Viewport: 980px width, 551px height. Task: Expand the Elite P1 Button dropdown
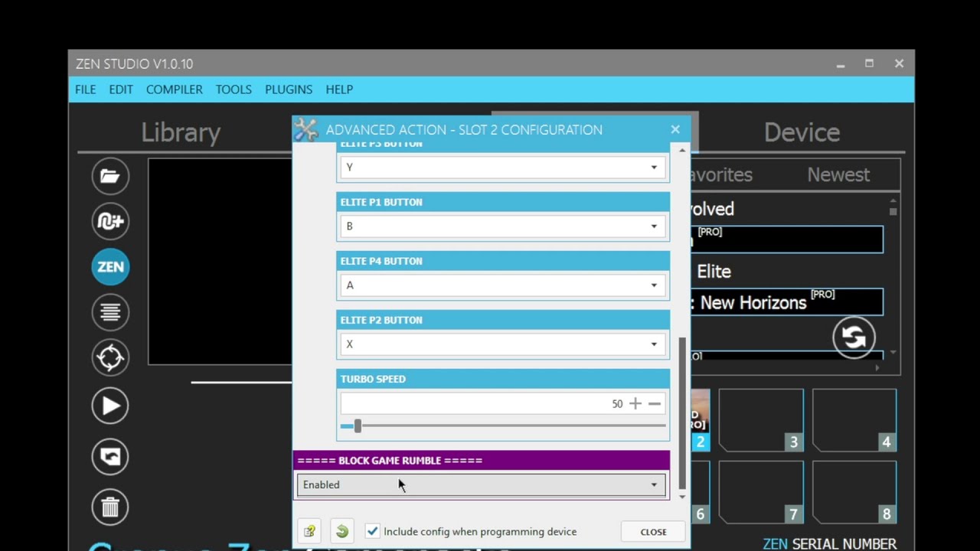pyautogui.click(x=503, y=226)
